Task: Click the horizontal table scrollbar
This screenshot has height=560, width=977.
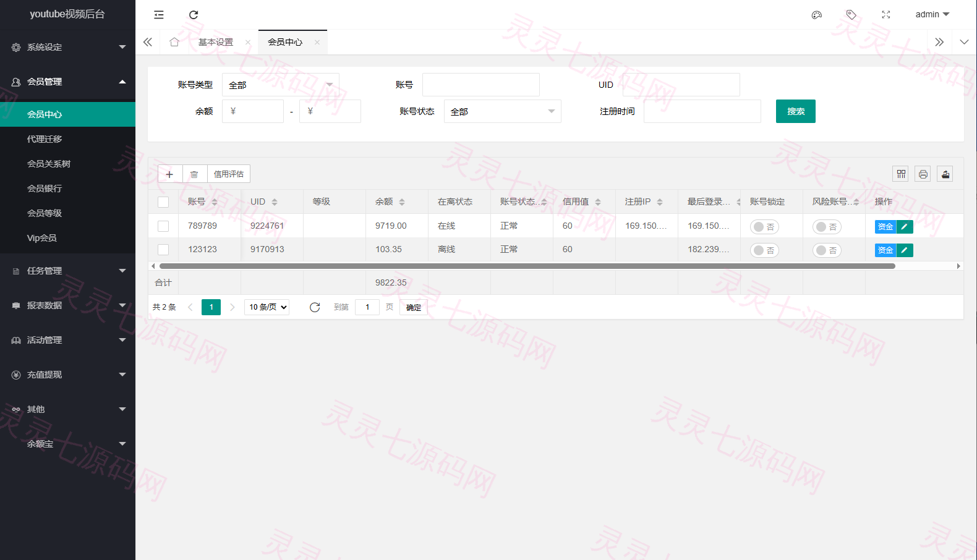Action: coord(527,266)
